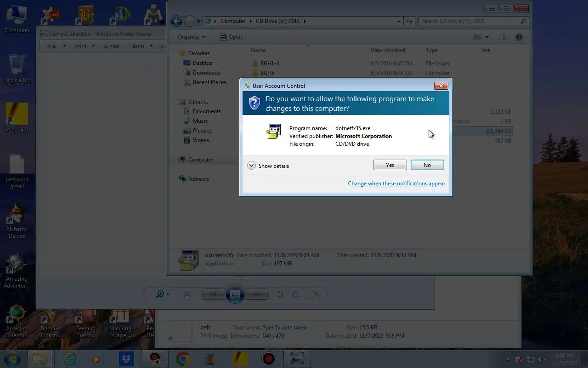Click the dotnetfx35.exe program icon in UAC dialog
Viewport: 588px width, 368px height.
pyautogui.click(x=274, y=132)
